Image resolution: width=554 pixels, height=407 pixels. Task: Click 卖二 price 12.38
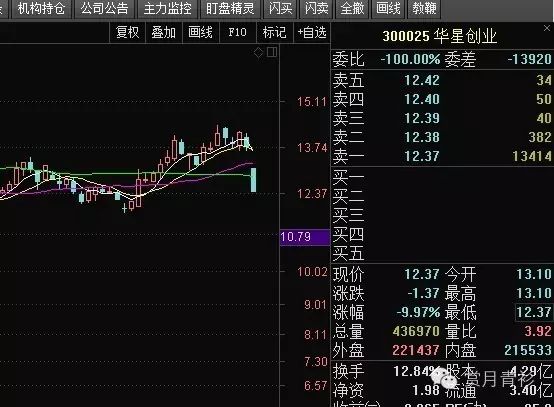(422, 137)
